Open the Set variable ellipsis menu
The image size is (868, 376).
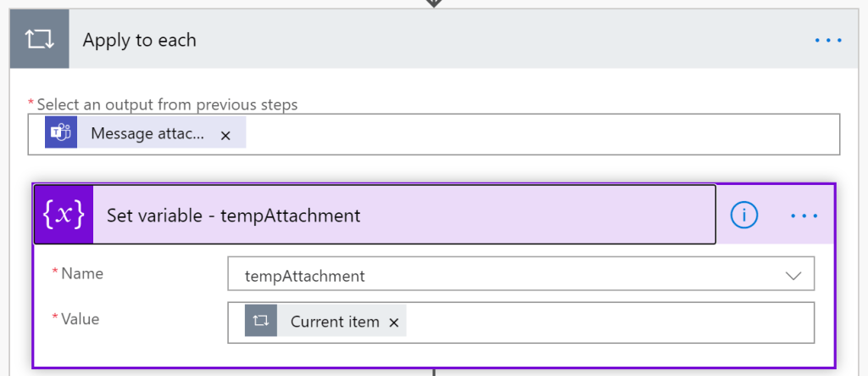pos(804,216)
